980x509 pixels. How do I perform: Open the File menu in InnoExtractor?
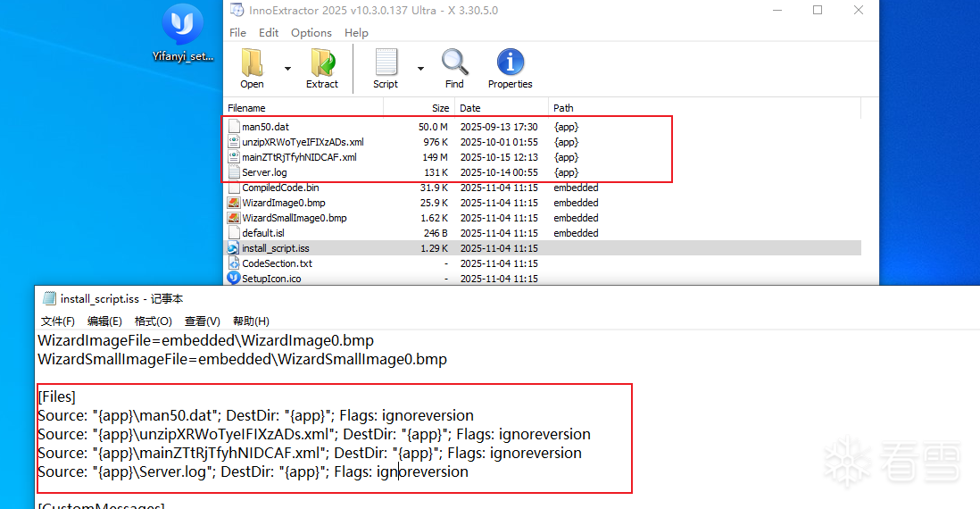tap(237, 32)
